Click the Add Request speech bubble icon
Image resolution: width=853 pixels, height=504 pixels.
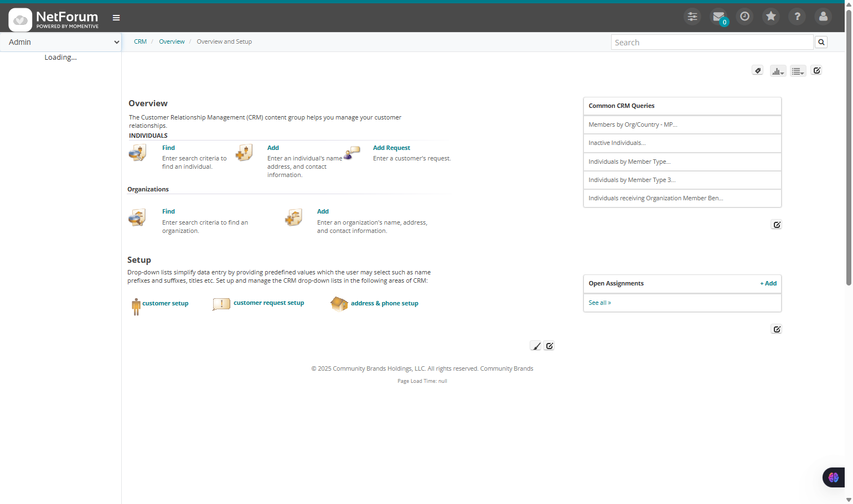pos(352,153)
